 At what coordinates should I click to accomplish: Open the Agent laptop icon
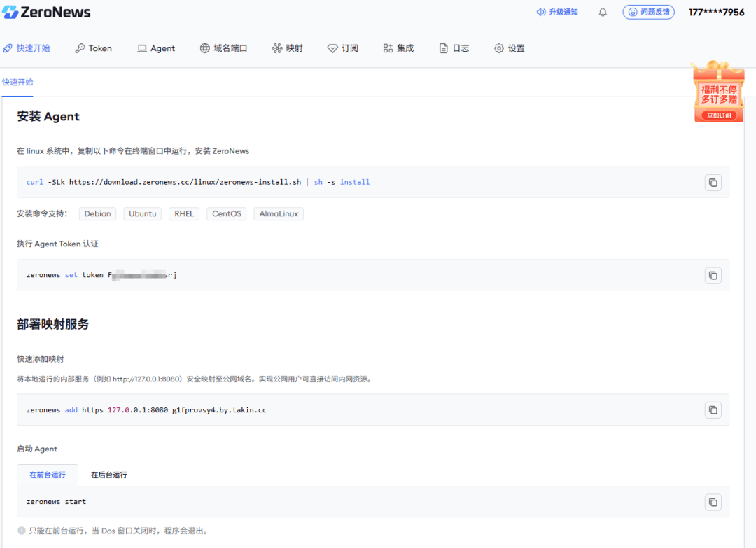[142, 48]
